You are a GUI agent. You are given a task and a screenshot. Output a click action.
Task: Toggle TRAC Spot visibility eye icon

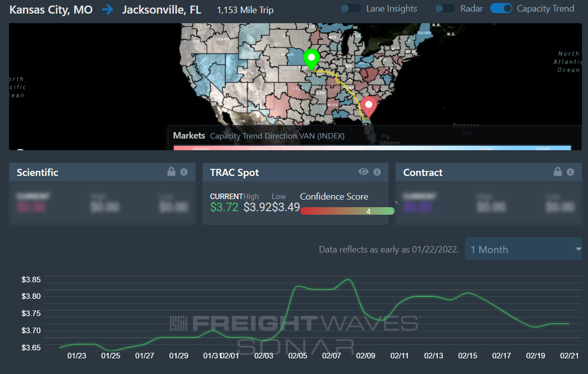pyautogui.click(x=363, y=172)
